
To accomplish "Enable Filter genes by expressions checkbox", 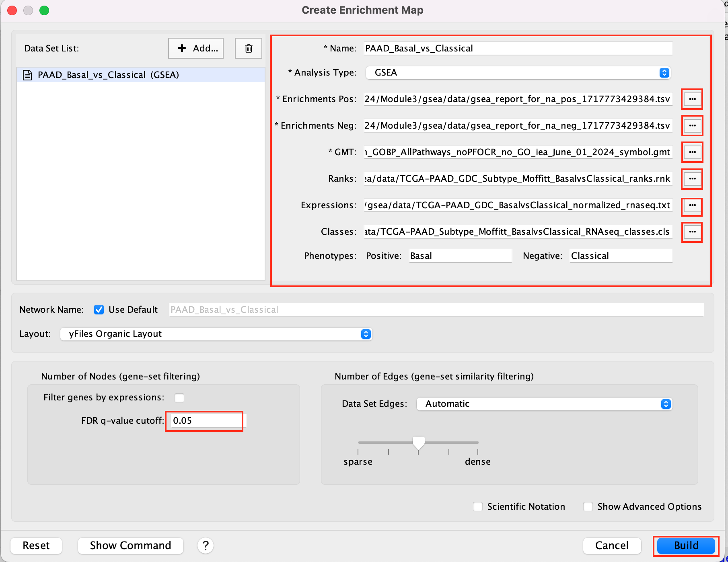I will [x=179, y=398].
